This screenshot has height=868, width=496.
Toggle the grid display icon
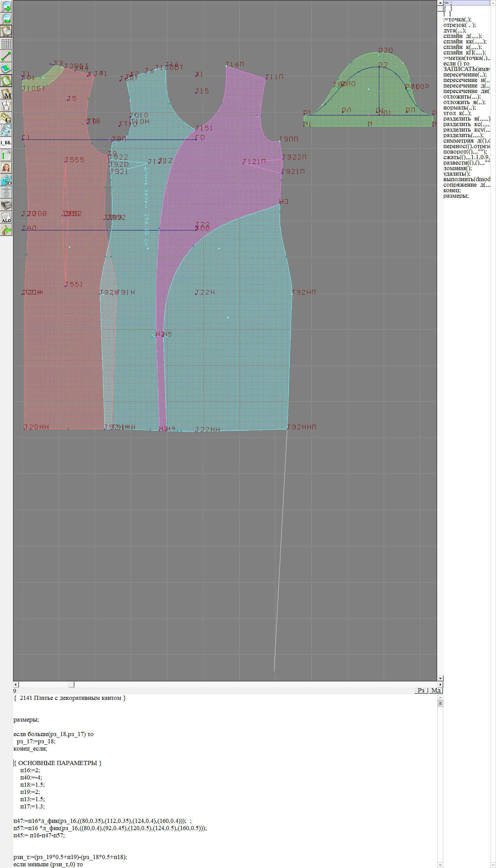coord(6,44)
